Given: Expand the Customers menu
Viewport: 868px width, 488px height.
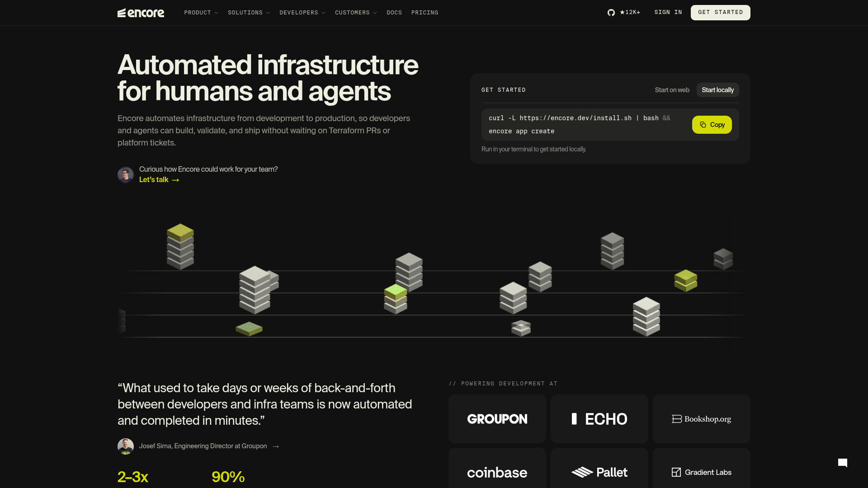Looking at the screenshot, I should point(356,13).
